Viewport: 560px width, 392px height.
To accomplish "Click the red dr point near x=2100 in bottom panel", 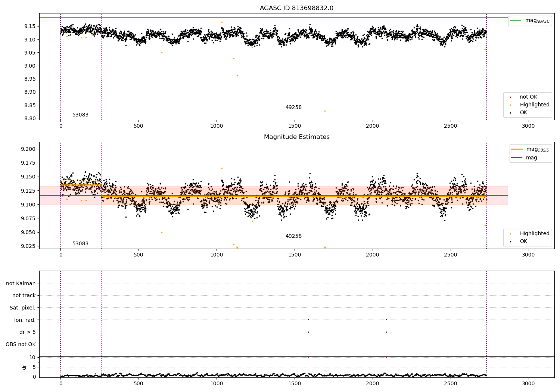I will click(x=386, y=358).
